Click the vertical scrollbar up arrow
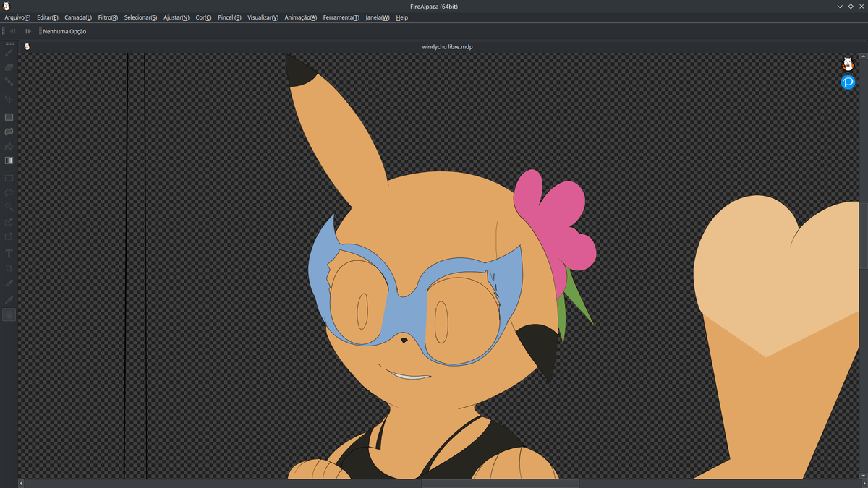Screen dimensions: 868x488 [x=863, y=56]
